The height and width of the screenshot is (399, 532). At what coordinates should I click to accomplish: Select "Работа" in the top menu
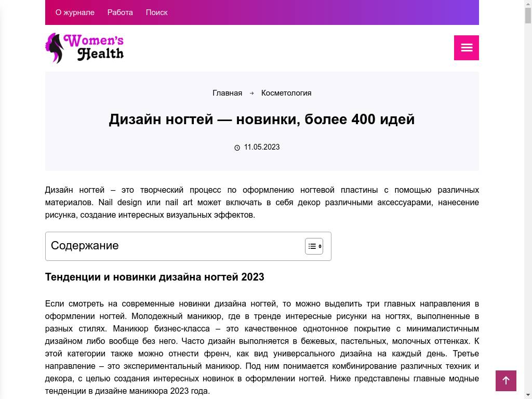119,12
